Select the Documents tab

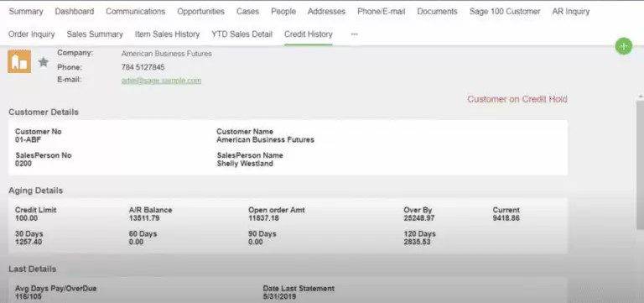click(x=437, y=12)
